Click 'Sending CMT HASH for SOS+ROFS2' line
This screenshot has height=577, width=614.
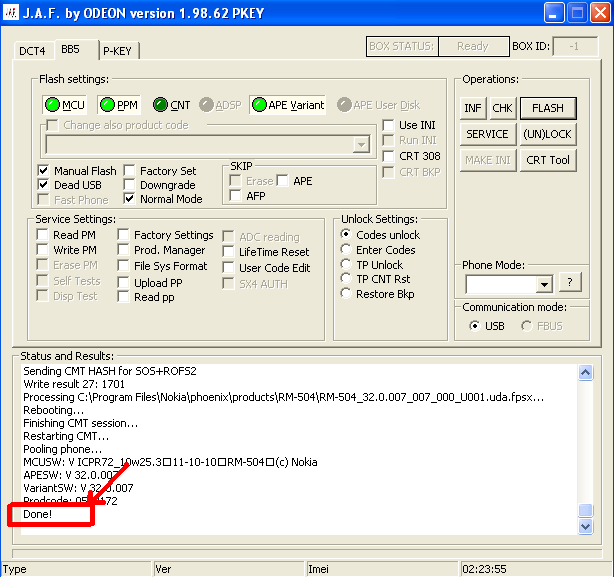pos(110,371)
